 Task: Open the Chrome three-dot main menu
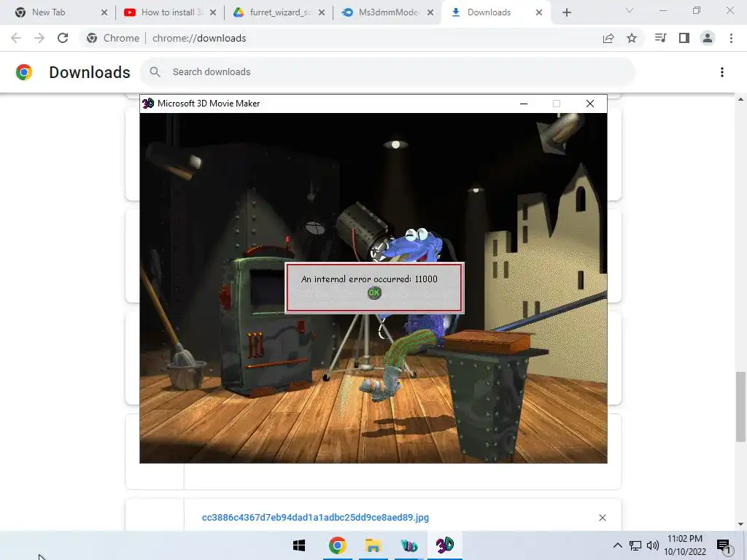point(731,38)
